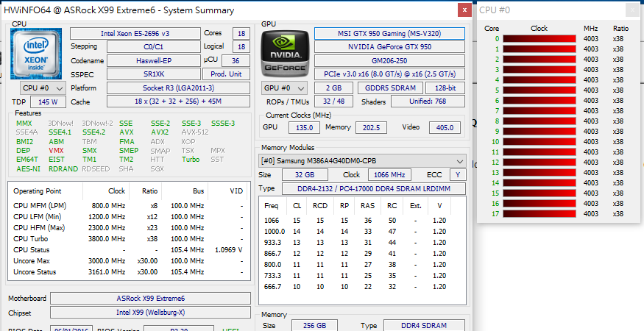Click the Ratio column header in CPU #0 window
This screenshot has width=644, height=331.
620,29
